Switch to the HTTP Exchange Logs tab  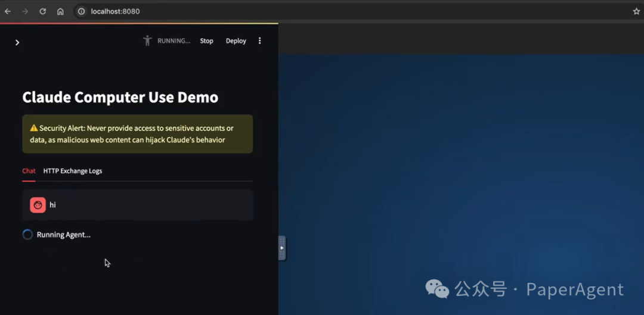(73, 171)
